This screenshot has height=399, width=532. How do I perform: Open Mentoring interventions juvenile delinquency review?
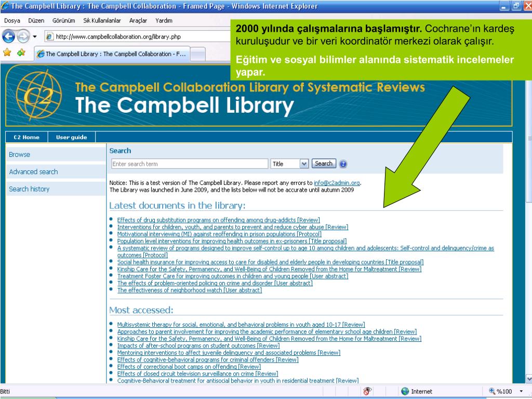pos(229,353)
